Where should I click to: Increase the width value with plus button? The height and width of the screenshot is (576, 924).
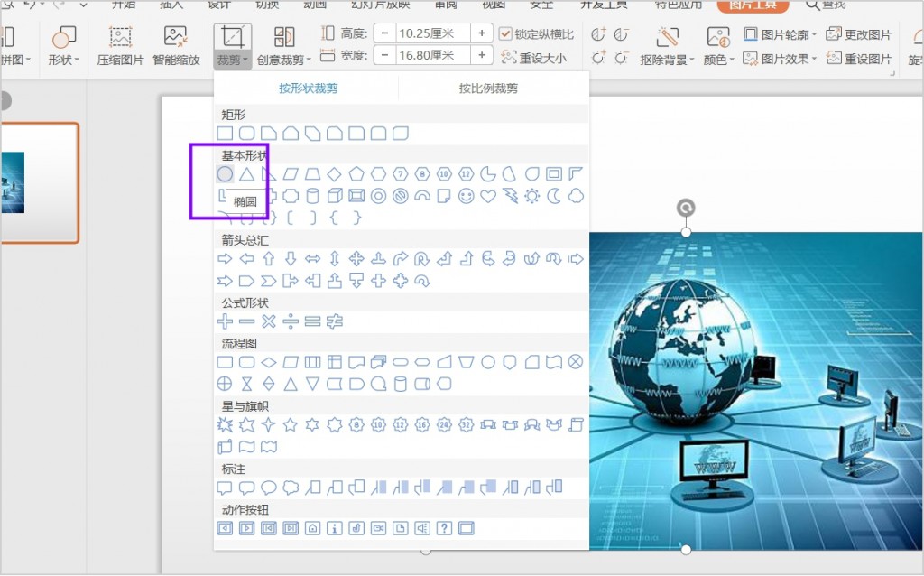coord(482,55)
